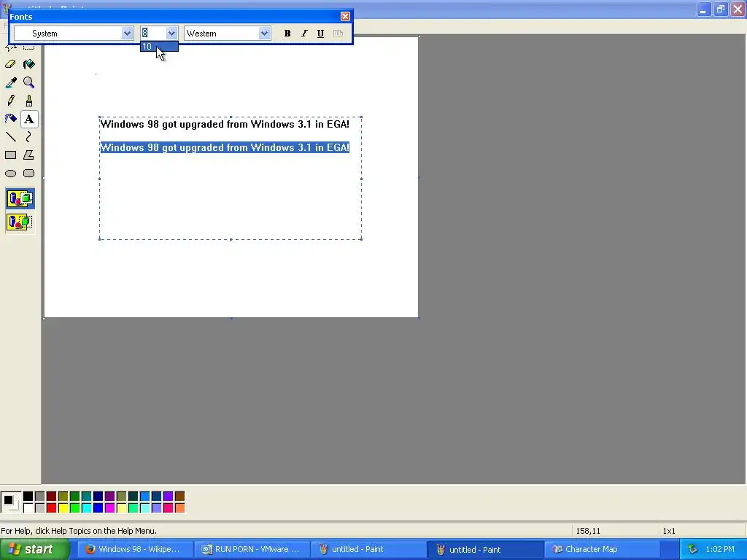Click the highlighted second line of text

click(225, 147)
